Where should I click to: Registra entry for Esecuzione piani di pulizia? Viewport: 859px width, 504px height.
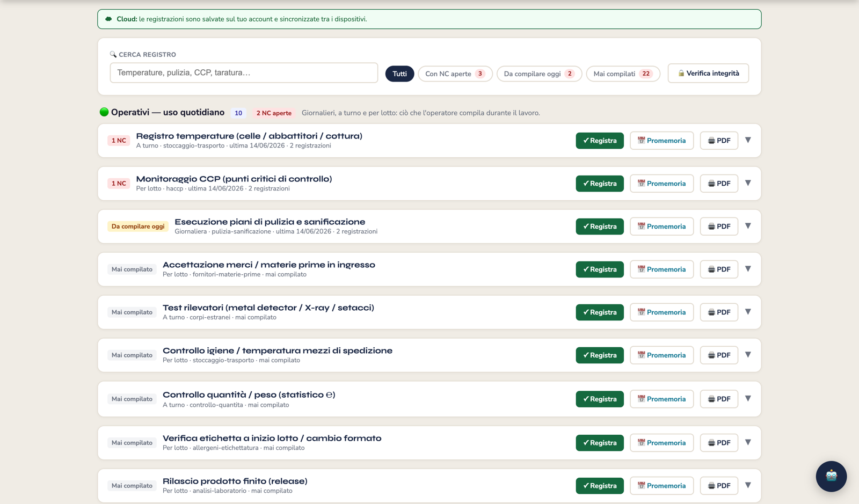click(x=600, y=227)
